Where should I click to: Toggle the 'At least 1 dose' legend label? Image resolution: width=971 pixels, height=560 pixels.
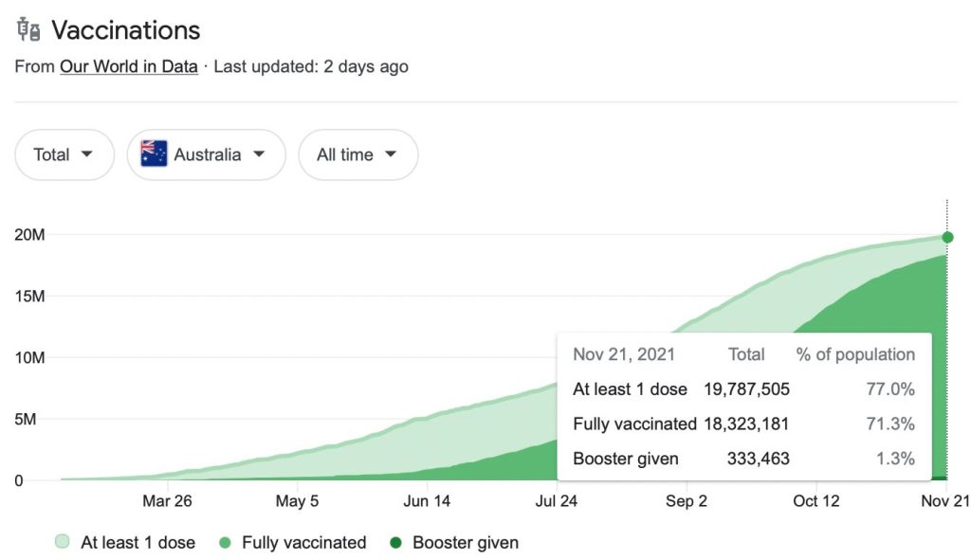point(137,543)
